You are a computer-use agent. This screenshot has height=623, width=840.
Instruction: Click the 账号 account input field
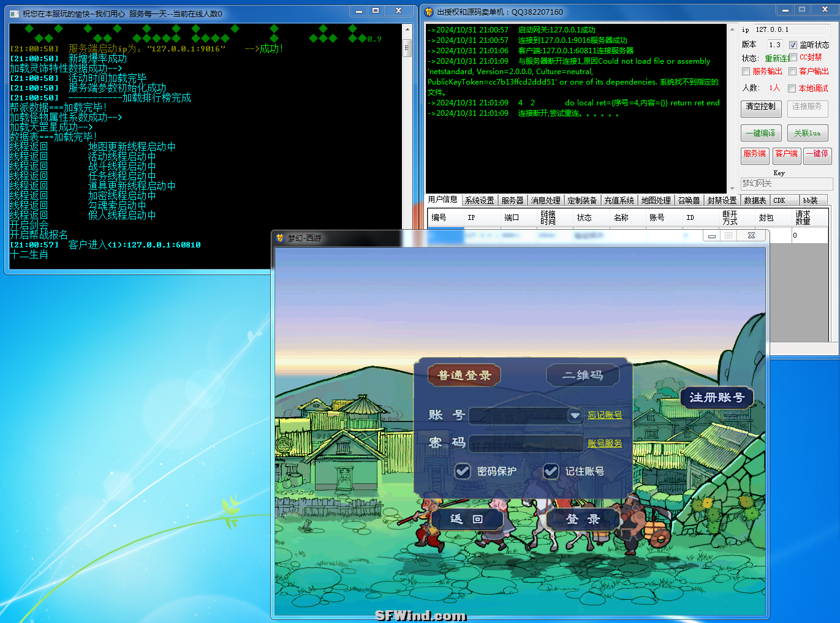point(518,415)
